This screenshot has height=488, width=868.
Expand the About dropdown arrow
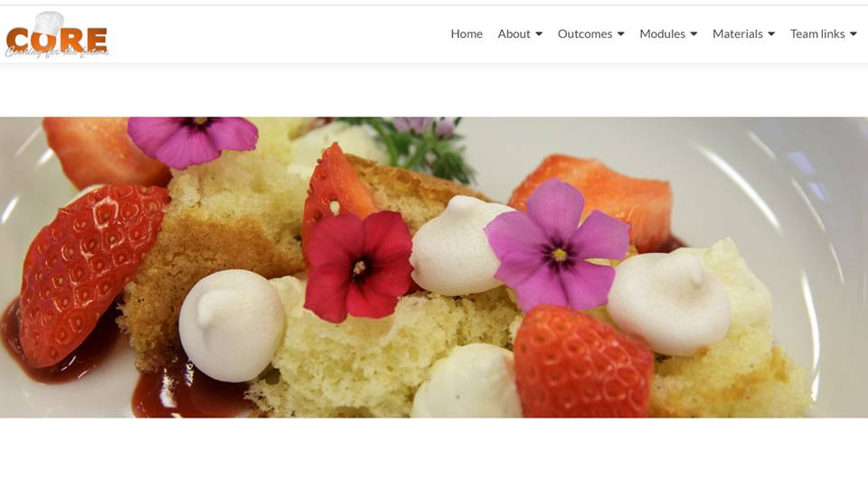pos(539,34)
